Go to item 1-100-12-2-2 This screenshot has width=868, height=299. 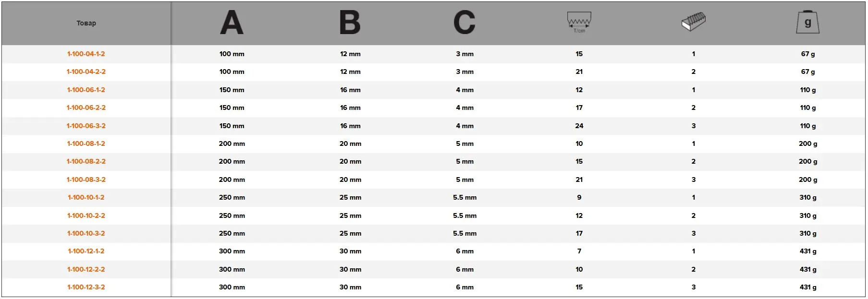(86, 269)
